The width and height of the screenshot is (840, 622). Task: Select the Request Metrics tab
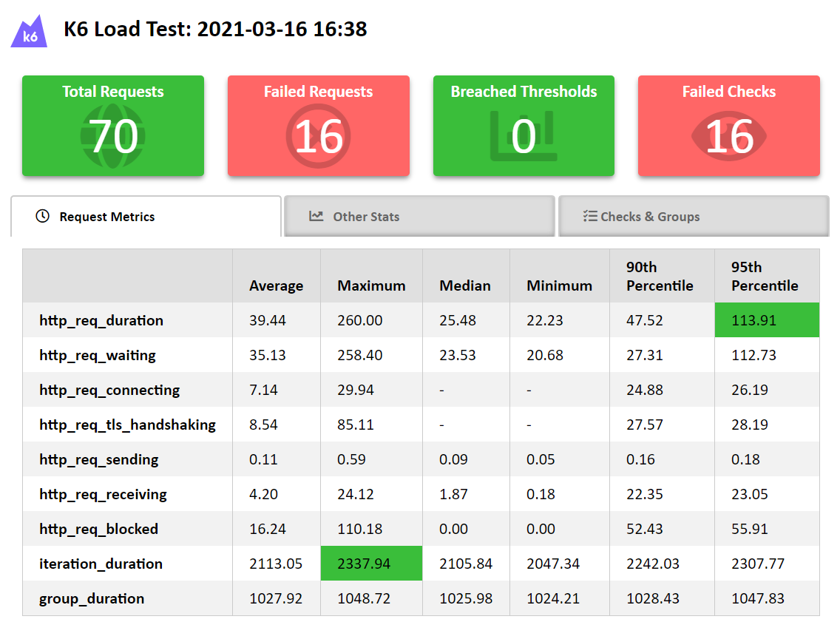coord(146,217)
